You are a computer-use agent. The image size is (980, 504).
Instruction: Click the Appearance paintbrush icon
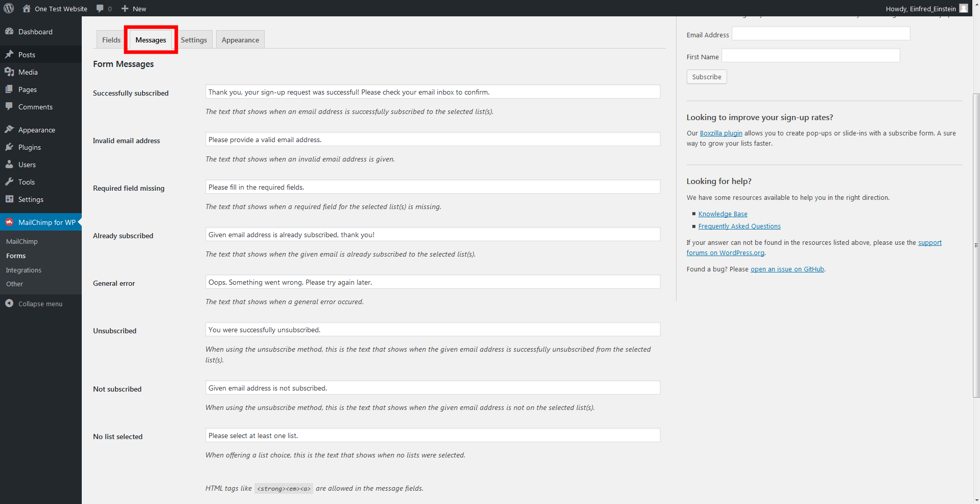9,129
